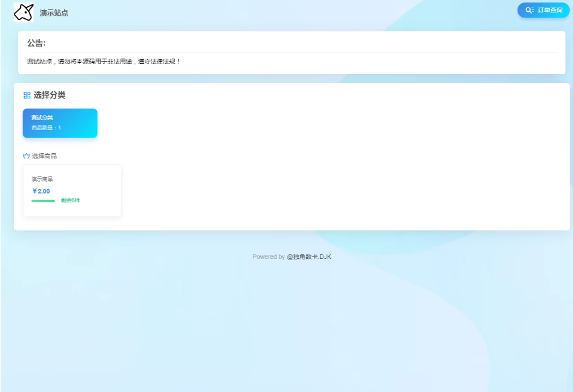The height and width of the screenshot is (392, 573).
Task: Click the crown icon beside 选择商品
Action: pyautogui.click(x=26, y=156)
